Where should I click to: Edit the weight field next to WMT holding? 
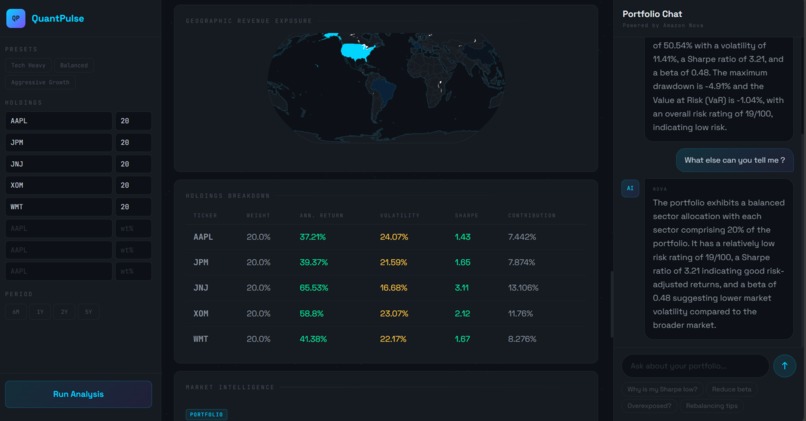coord(133,207)
